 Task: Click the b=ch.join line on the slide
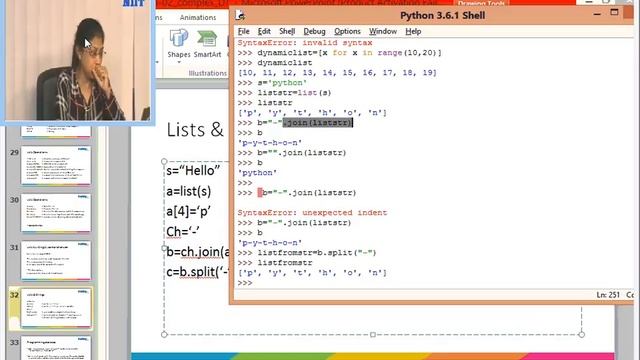[198, 252]
